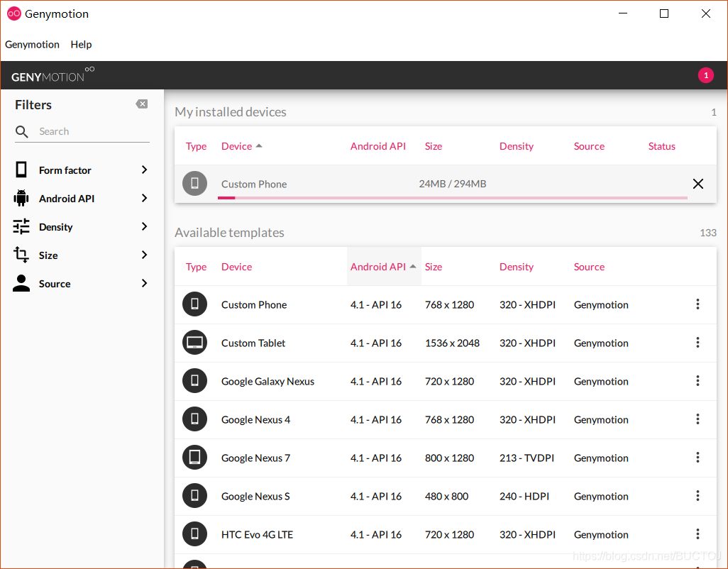Click the GENYMOTION banner logo
The height and width of the screenshot is (569, 728).
53,75
